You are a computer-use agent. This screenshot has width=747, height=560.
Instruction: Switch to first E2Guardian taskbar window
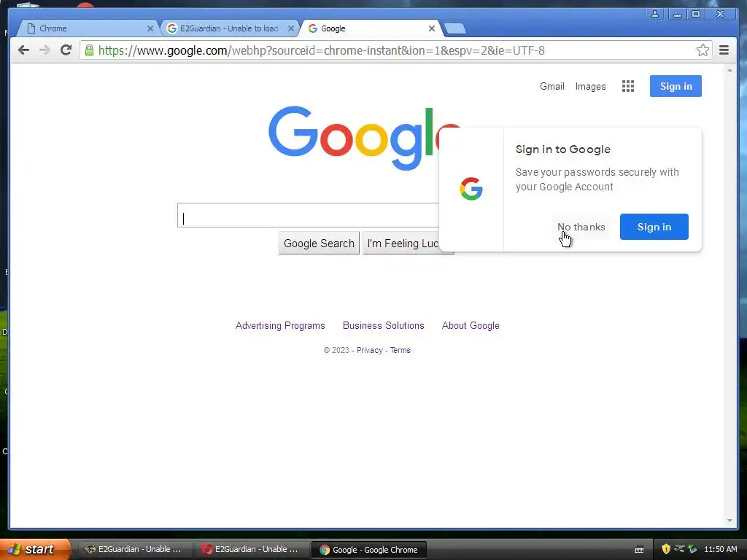coord(134,550)
